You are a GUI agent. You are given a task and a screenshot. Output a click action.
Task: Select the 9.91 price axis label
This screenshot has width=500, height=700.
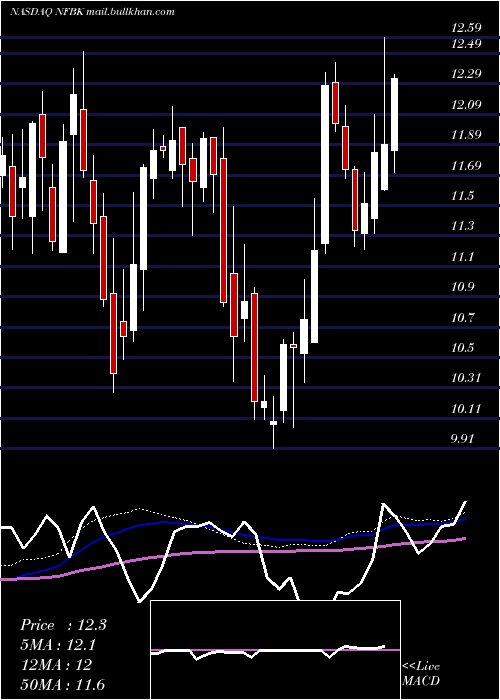pos(462,439)
